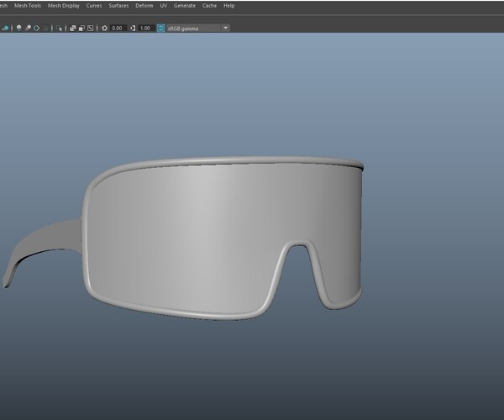Open the Generate menu

tap(185, 6)
